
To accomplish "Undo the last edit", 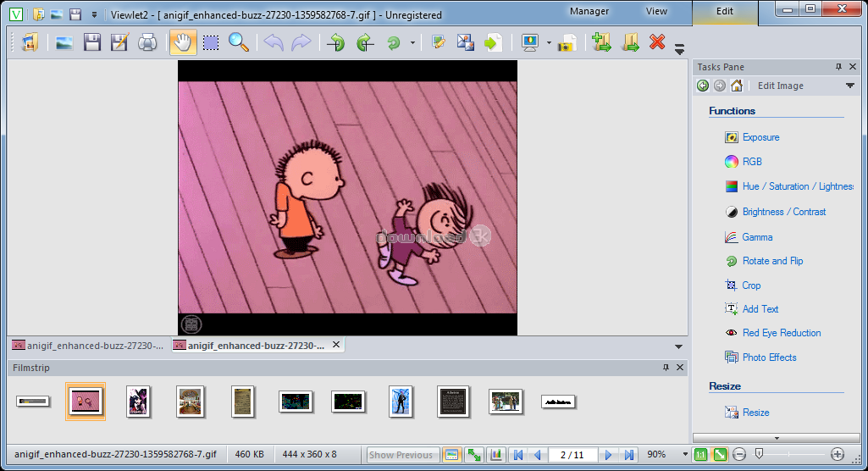I will (x=274, y=42).
